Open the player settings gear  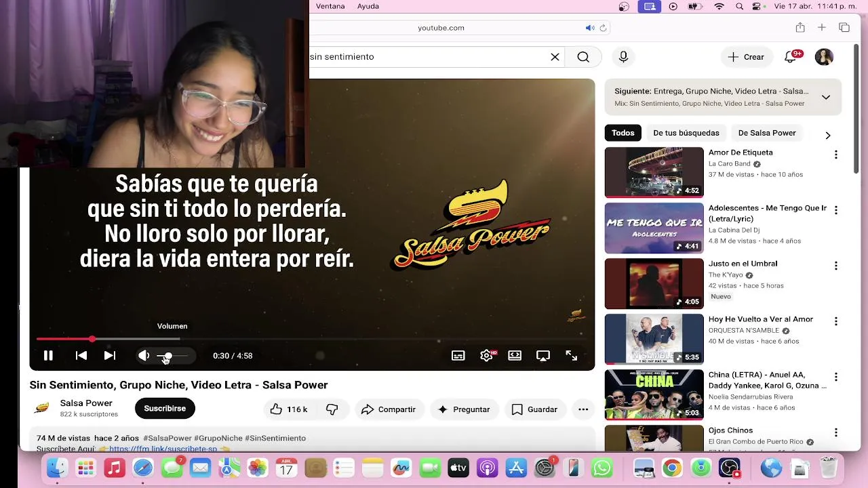[487, 355]
